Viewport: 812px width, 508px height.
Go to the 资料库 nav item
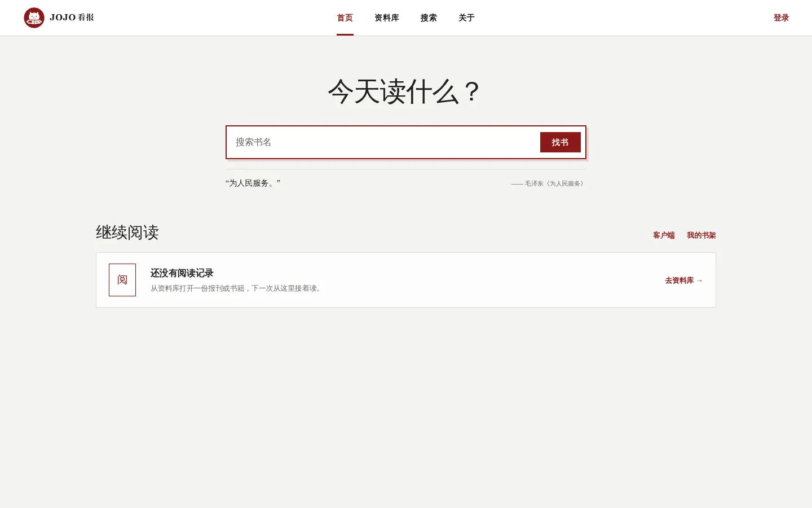[x=387, y=17]
